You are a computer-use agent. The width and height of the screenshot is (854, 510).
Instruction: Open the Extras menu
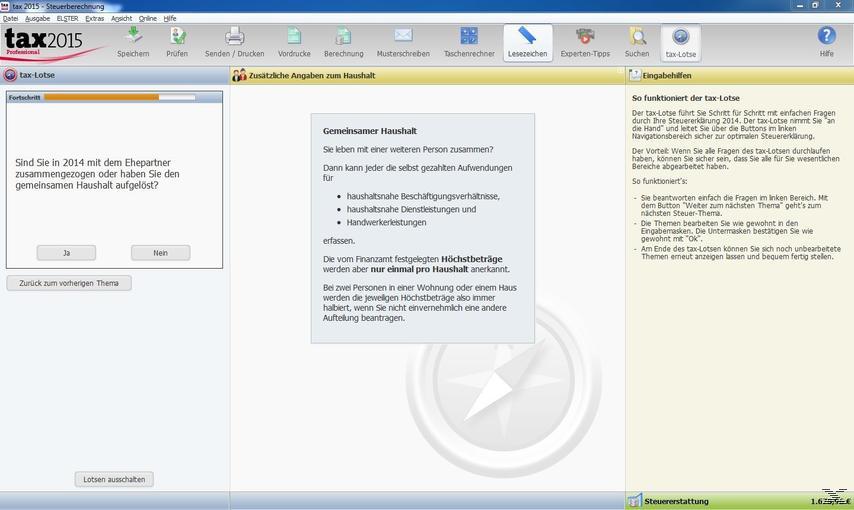coord(94,18)
